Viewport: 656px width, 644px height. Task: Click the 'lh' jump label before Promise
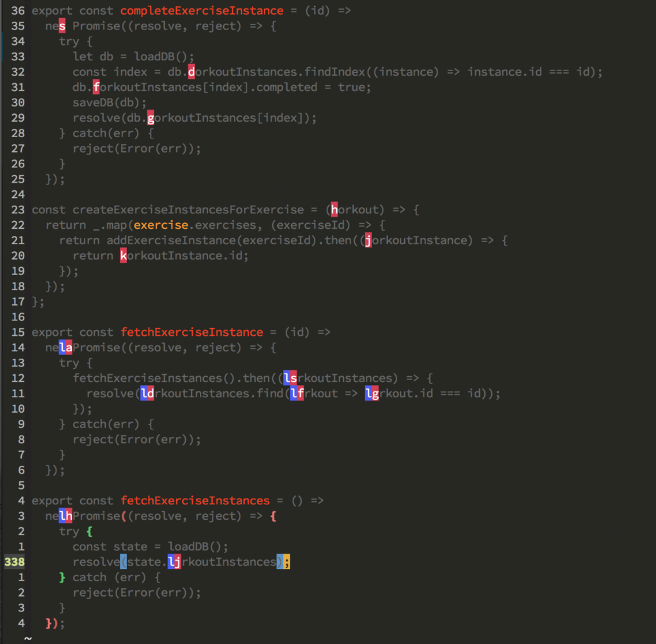click(x=65, y=516)
